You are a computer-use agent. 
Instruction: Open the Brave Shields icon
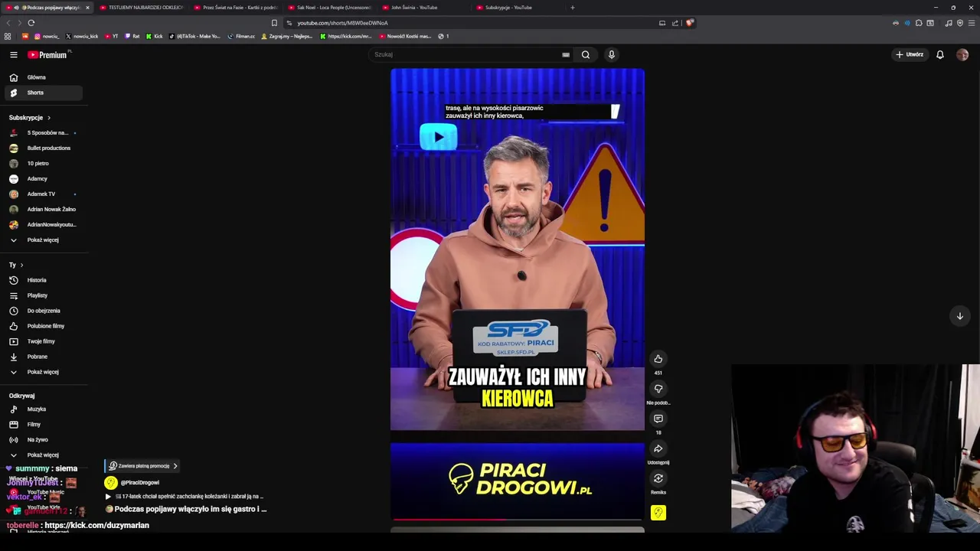click(689, 23)
